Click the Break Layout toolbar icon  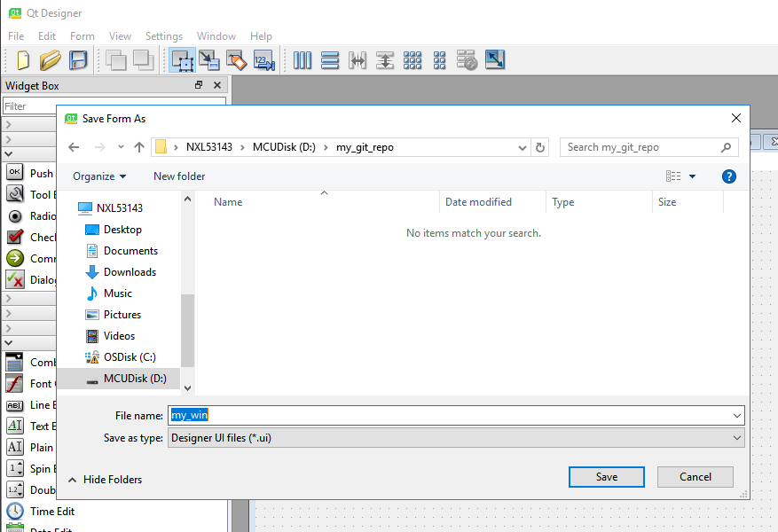[467, 60]
